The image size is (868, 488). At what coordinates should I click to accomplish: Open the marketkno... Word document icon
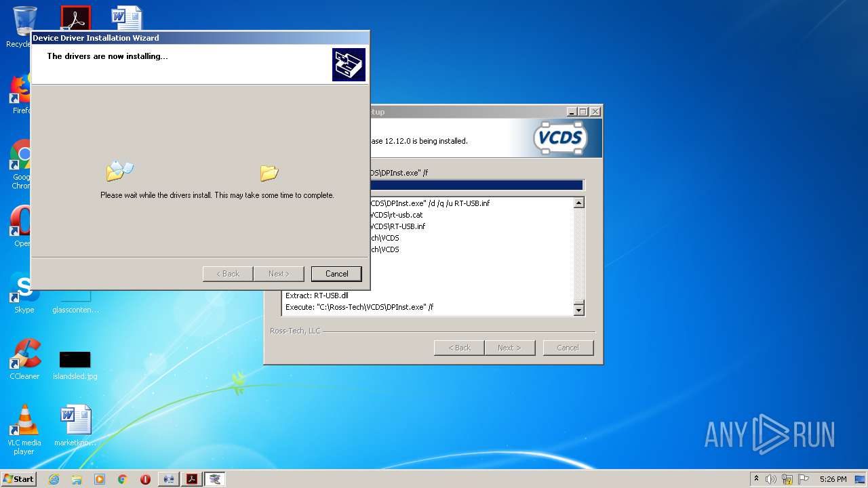coord(75,426)
